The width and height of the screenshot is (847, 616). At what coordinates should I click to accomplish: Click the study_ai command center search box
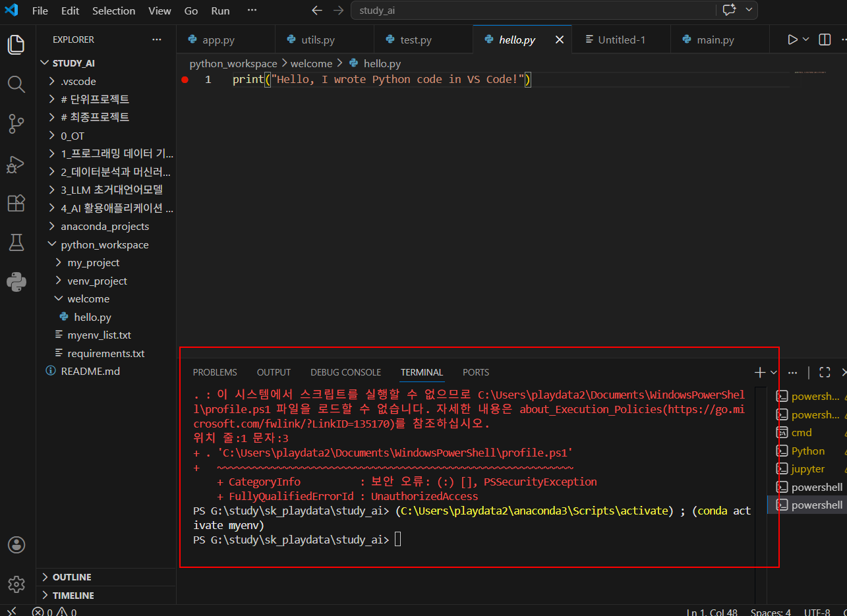533,11
